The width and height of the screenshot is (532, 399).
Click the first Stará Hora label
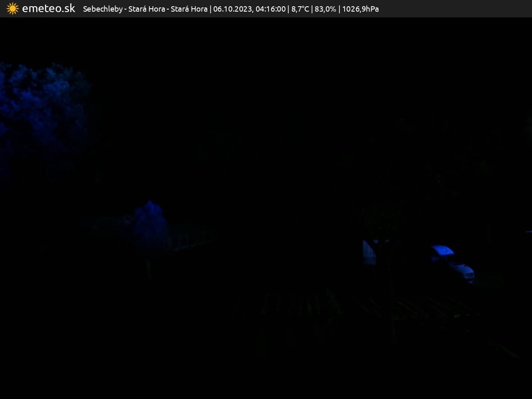click(146, 9)
